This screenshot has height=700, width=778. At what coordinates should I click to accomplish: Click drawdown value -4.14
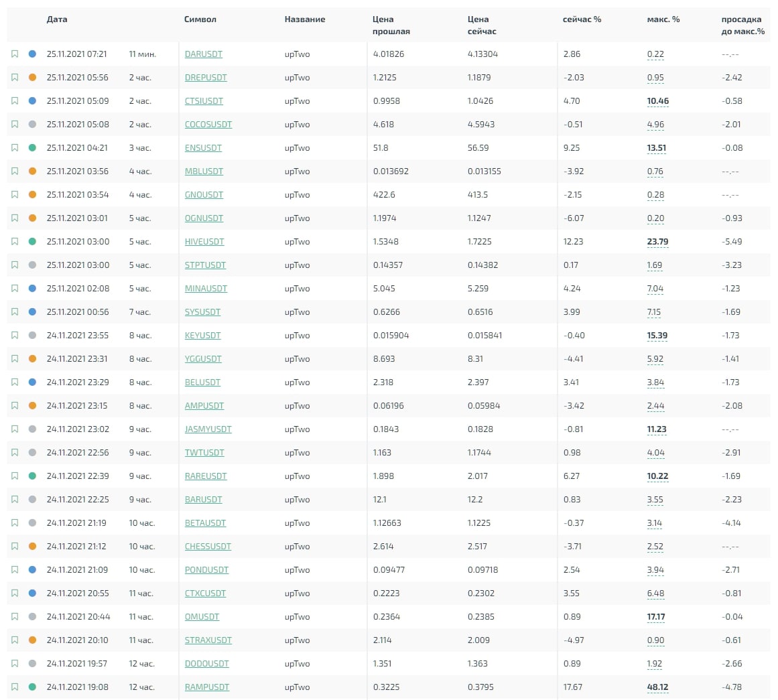[x=731, y=523]
